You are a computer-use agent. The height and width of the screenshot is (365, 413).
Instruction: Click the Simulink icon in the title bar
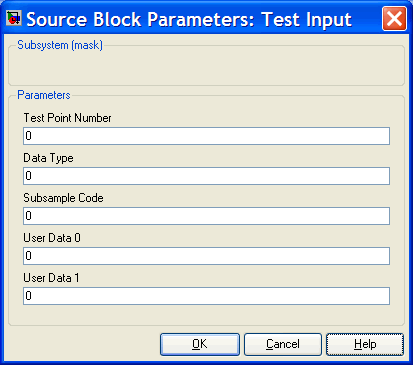coord(14,19)
